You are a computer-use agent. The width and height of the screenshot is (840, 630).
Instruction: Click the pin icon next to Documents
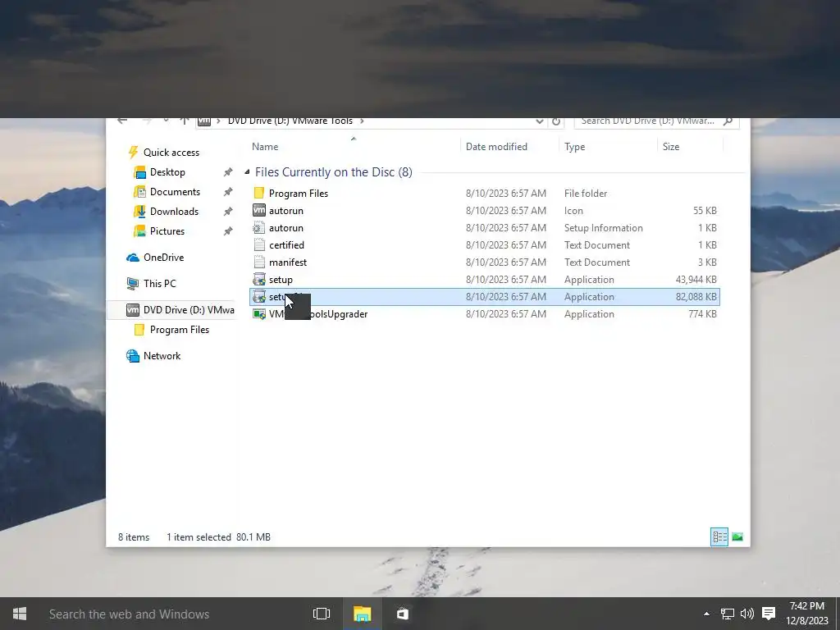point(228,192)
